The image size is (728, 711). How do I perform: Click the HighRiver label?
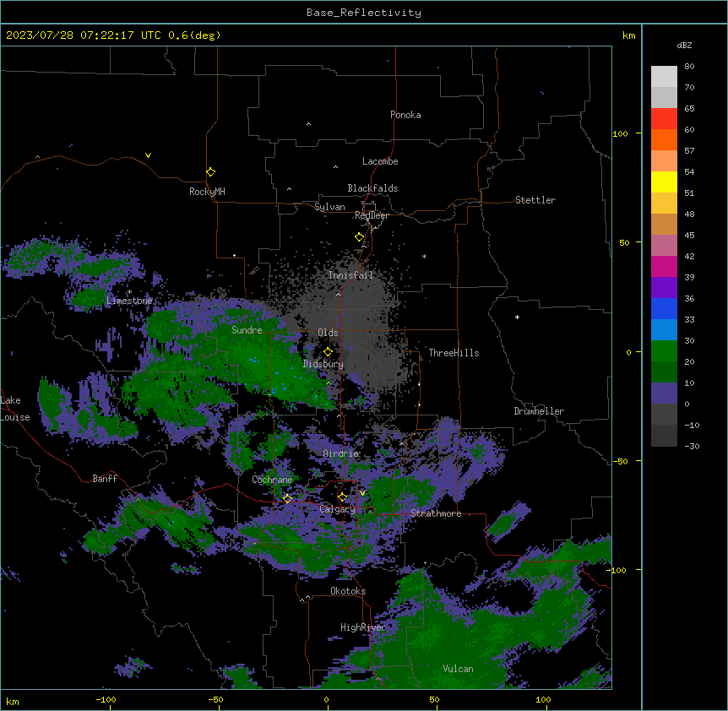point(363,627)
